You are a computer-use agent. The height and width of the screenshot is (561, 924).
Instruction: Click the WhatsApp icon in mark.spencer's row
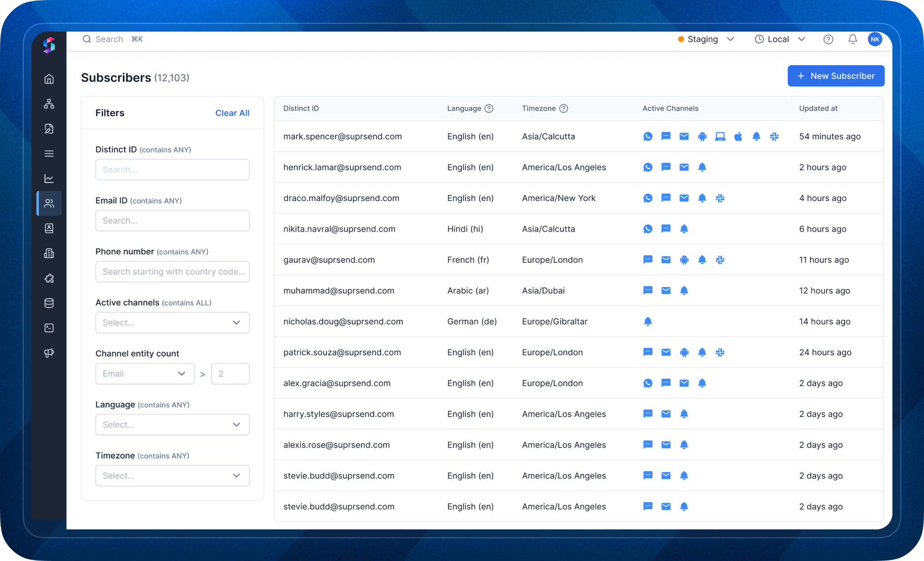648,136
